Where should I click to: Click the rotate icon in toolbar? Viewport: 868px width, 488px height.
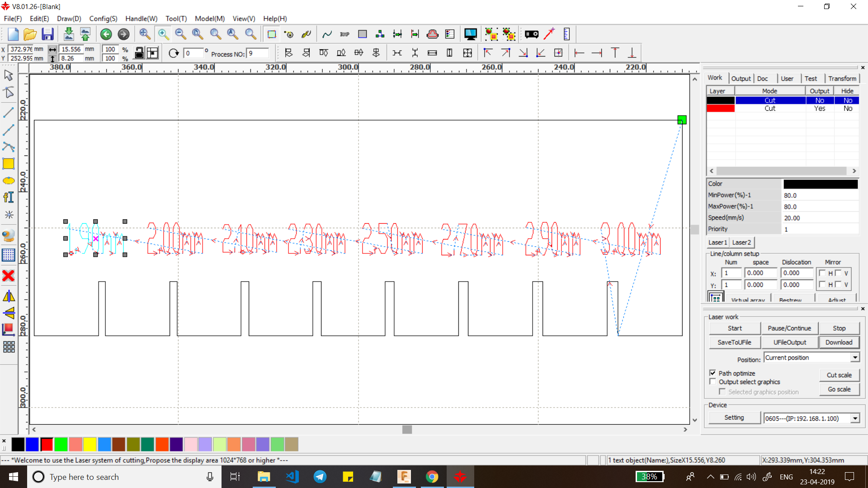tap(174, 53)
